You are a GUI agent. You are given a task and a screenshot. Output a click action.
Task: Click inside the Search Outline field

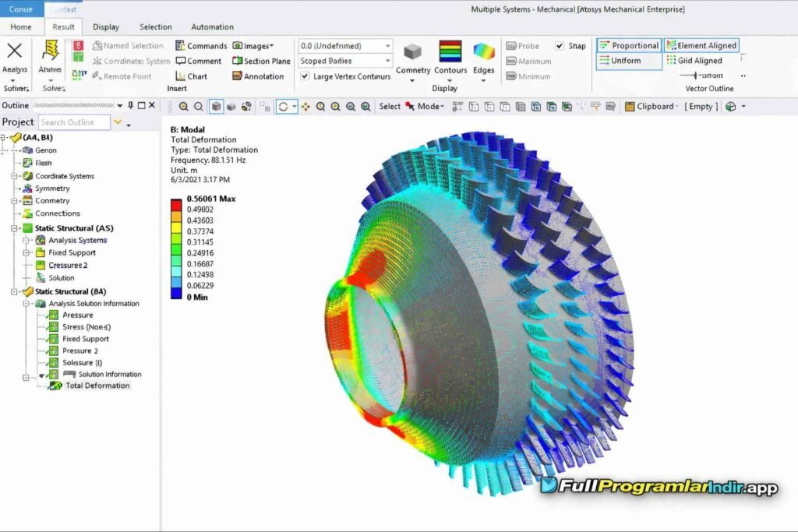point(74,122)
